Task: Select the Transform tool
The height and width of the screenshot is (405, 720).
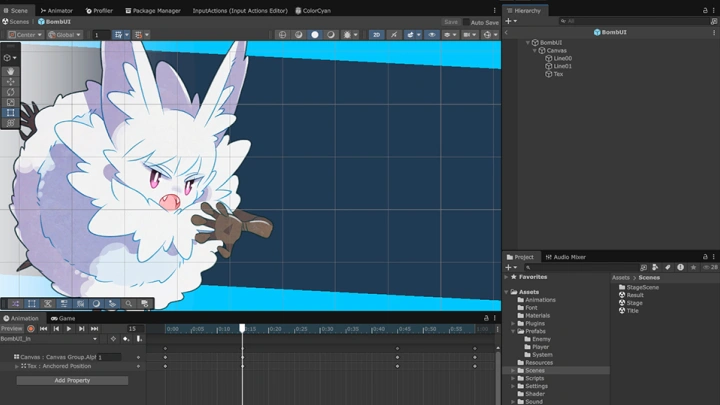Action: tap(11, 123)
